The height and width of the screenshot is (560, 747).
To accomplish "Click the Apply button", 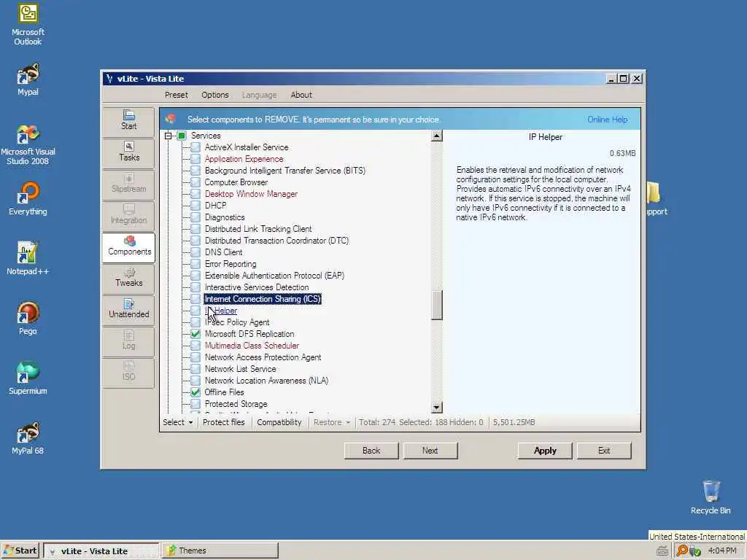I will click(x=545, y=451).
